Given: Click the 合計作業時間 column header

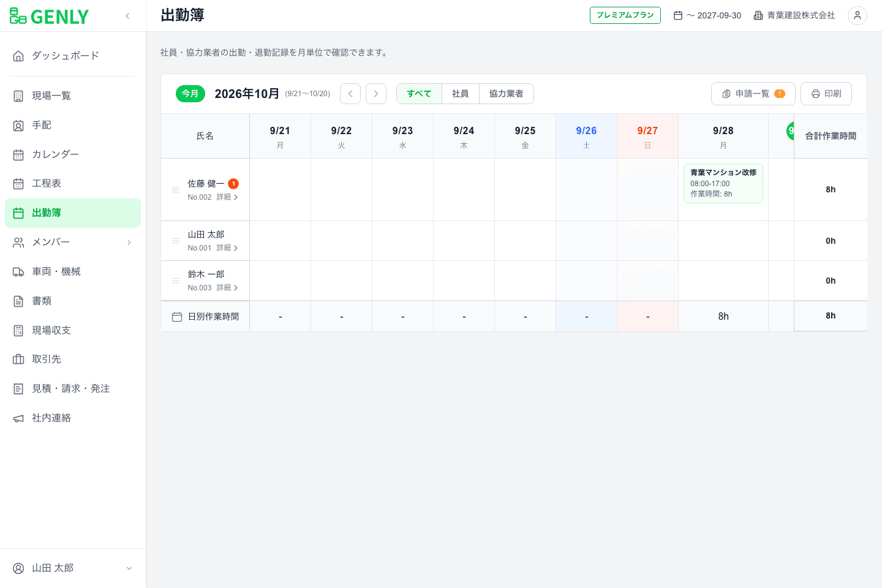Looking at the screenshot, I should [831, 136].
